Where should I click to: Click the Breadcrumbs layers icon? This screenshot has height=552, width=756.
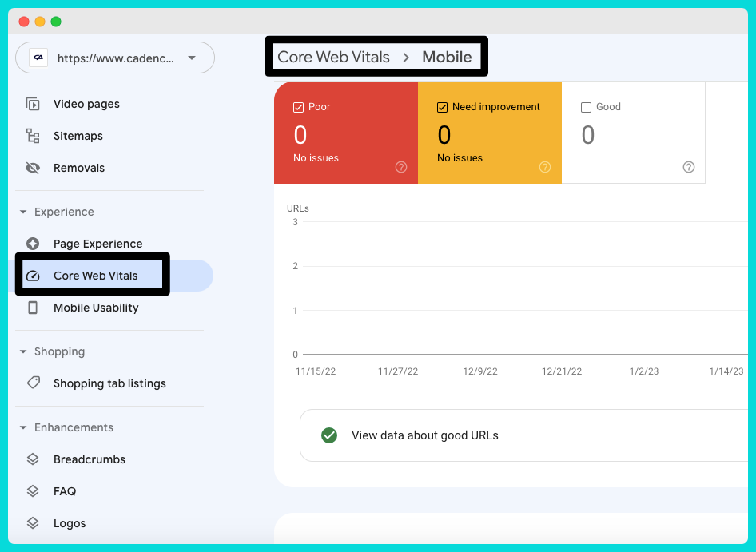(33, 459)
